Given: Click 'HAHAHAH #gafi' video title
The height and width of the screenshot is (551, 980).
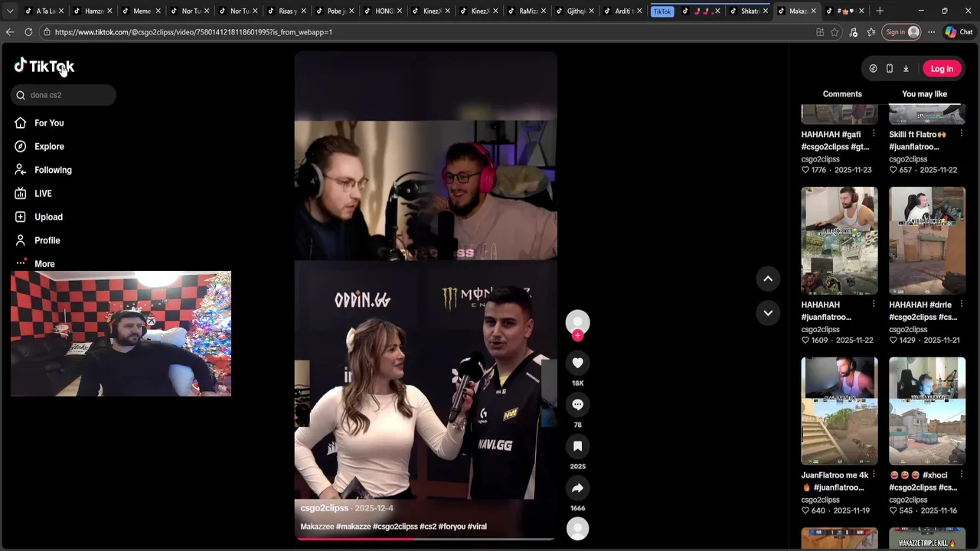Looking at the screenshot, I should pos(835,140).
